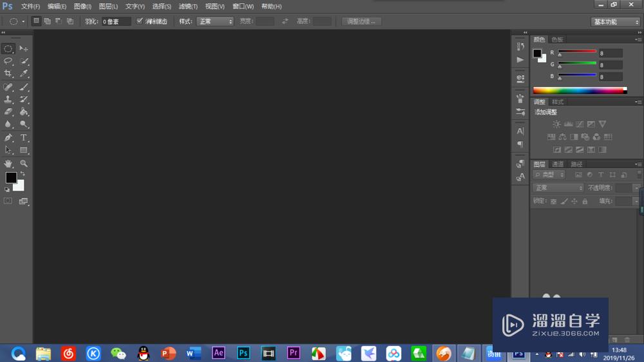Toggle lock all for layer
Viewport: 644px width, 362px height.
(x=585, y=202)
